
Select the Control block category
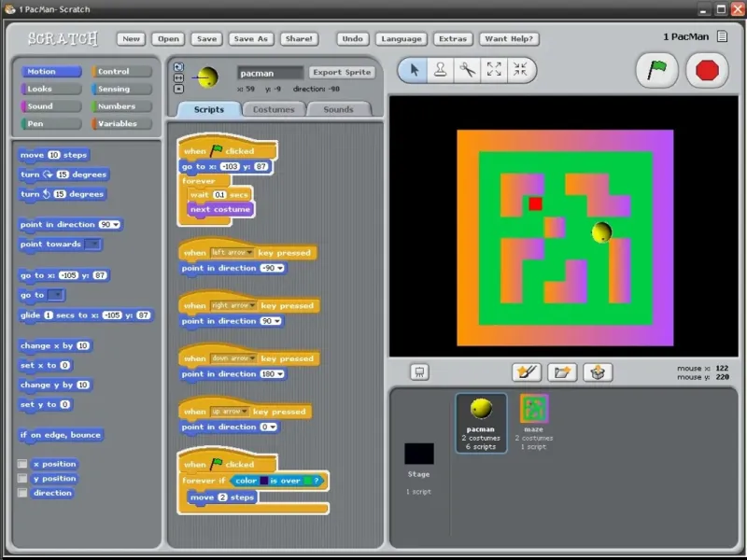(122, 72)
